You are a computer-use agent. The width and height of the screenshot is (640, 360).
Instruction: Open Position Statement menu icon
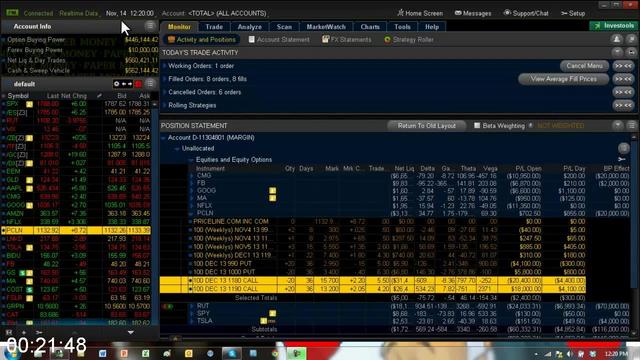[x=631, y=125]
